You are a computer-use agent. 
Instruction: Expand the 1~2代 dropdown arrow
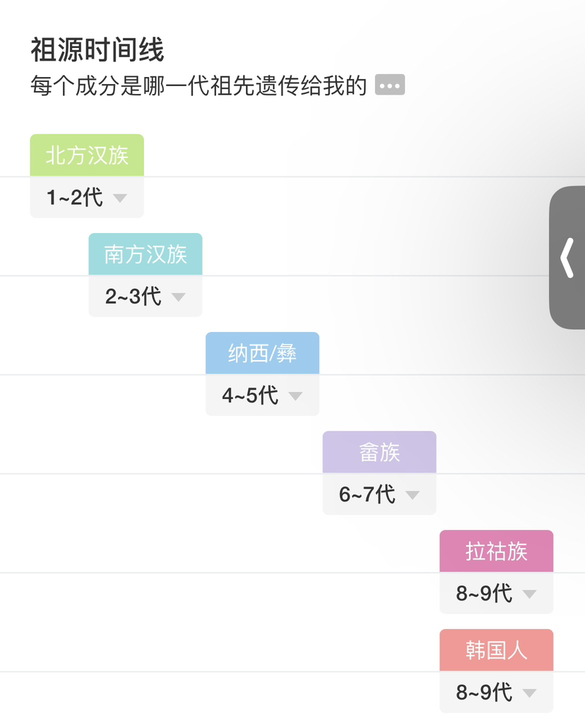120,198
